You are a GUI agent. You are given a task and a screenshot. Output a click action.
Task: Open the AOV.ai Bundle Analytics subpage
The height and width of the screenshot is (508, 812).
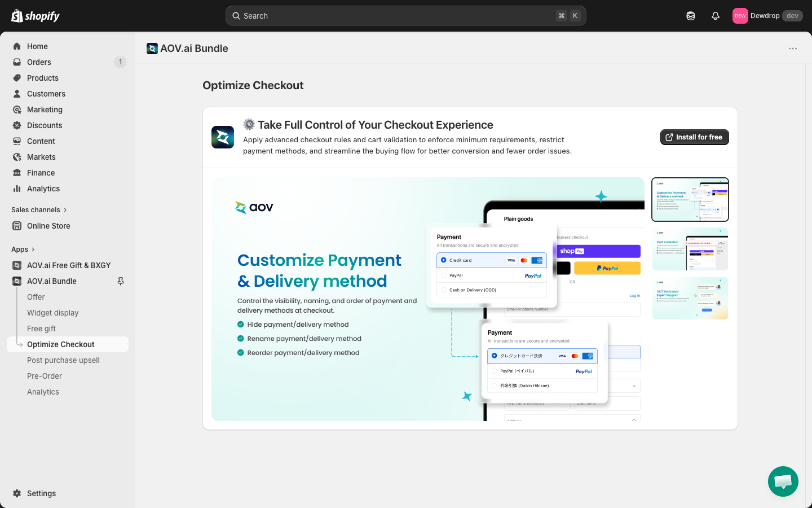[43, 392]
